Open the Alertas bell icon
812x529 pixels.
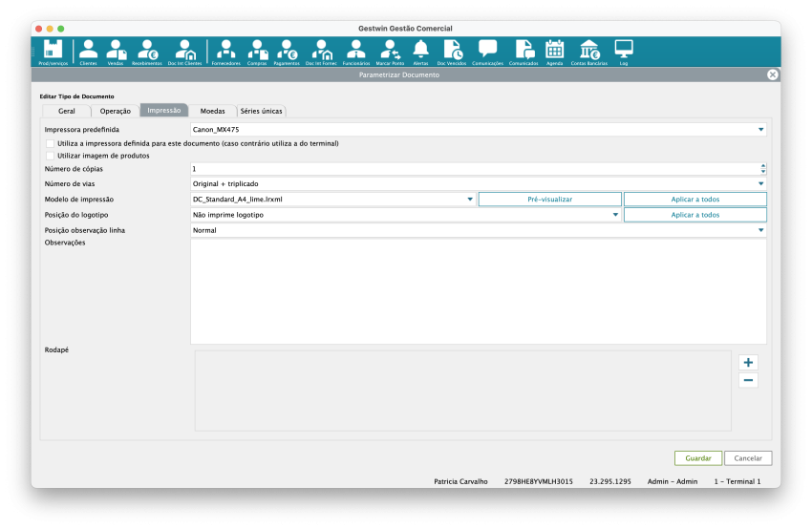coord(420,51)
